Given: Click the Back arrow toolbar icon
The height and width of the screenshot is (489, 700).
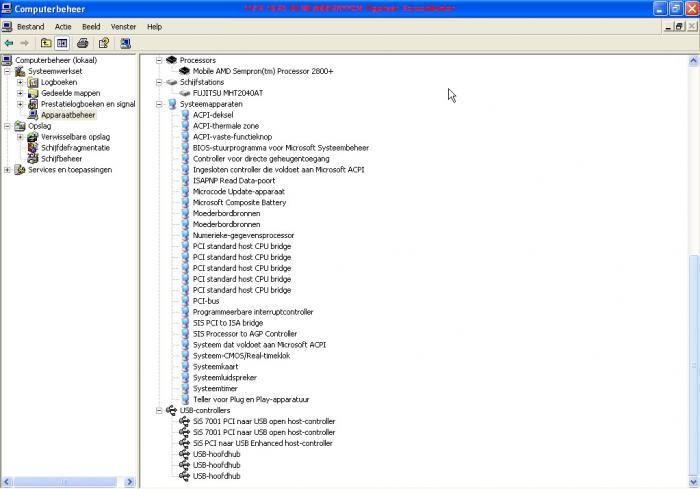Looking at the screenshot, I should pyautogui.click(x=8, y=43).
